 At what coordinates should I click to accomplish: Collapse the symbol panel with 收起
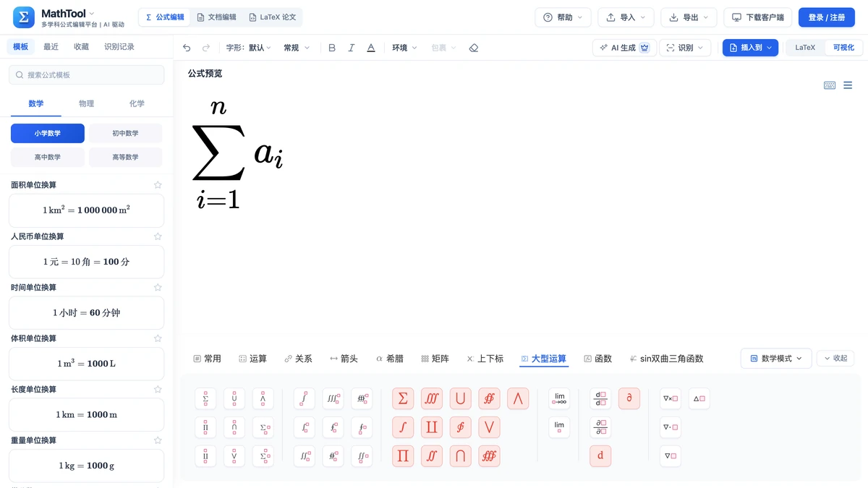coord(835,359)
